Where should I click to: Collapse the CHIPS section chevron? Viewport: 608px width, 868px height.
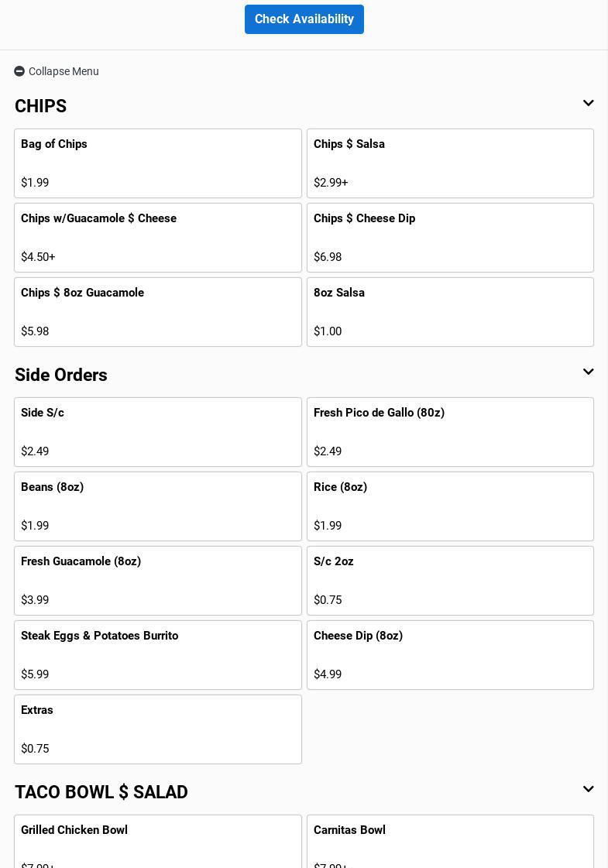pyautogui.click(x=588, y=104)
